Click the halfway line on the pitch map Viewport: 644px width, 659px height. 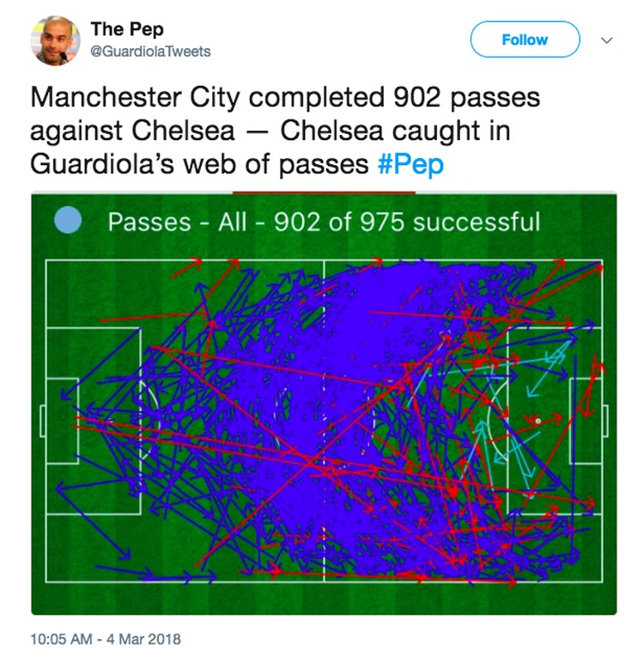(324, 421)
